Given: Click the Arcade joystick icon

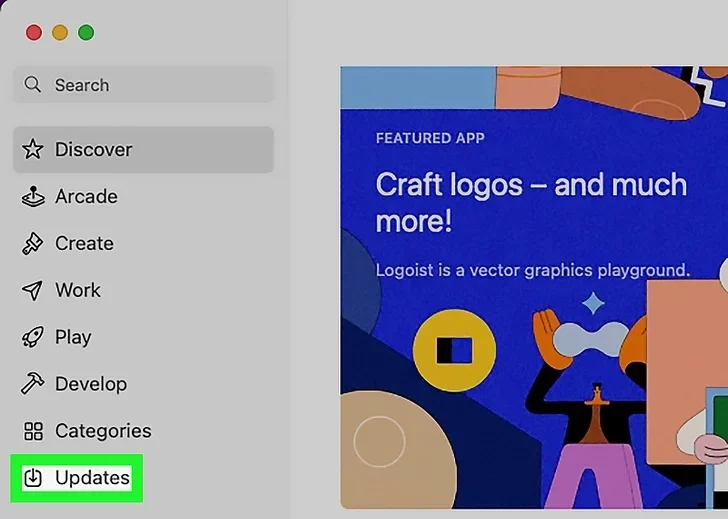Looking at the screenshot, I should coord(33,196).
